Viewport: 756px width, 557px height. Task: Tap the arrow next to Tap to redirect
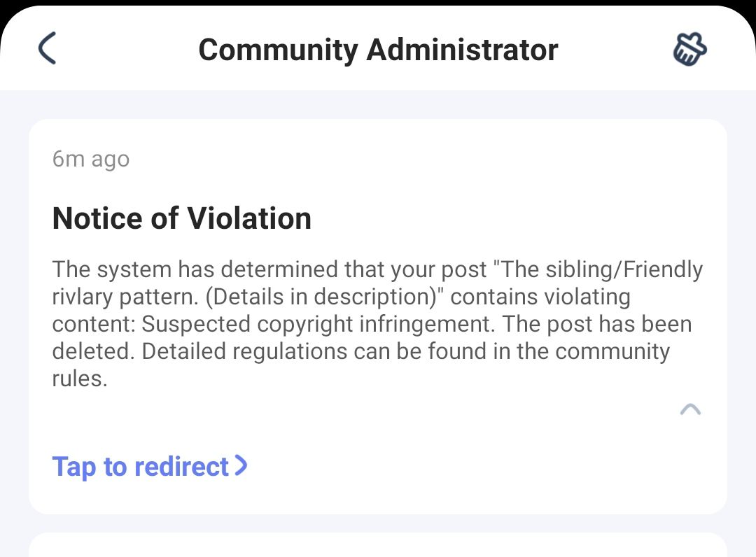241,466
